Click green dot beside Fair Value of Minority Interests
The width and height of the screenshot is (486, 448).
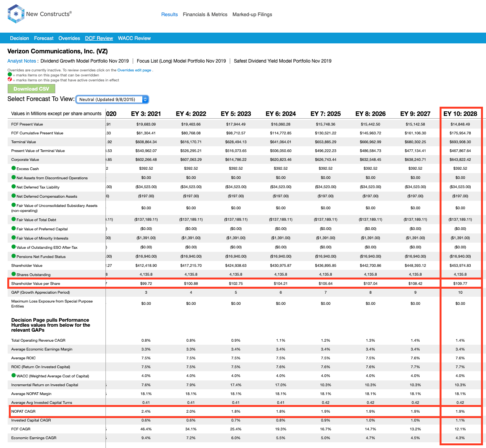pos(13,238)
